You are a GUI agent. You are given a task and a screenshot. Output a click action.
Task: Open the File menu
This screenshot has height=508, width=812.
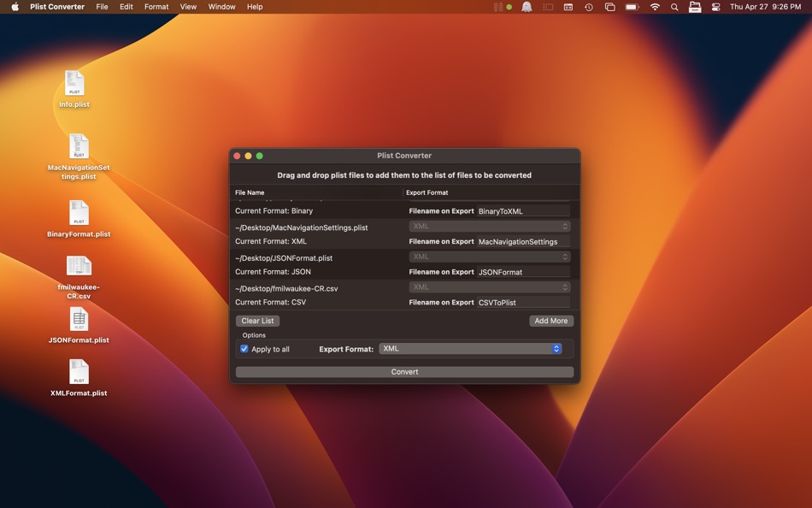point(102,7)
